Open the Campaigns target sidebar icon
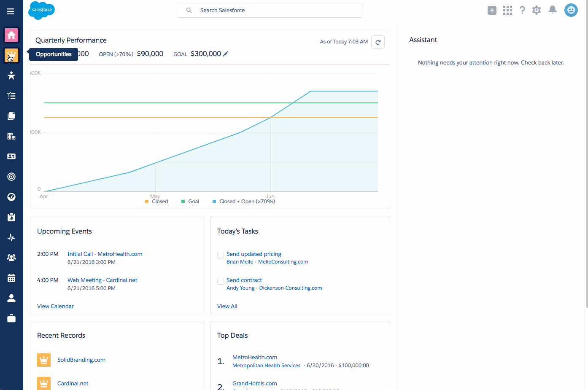Image resolution: width=588 pixels, height=390 pixels. (11, 177)
